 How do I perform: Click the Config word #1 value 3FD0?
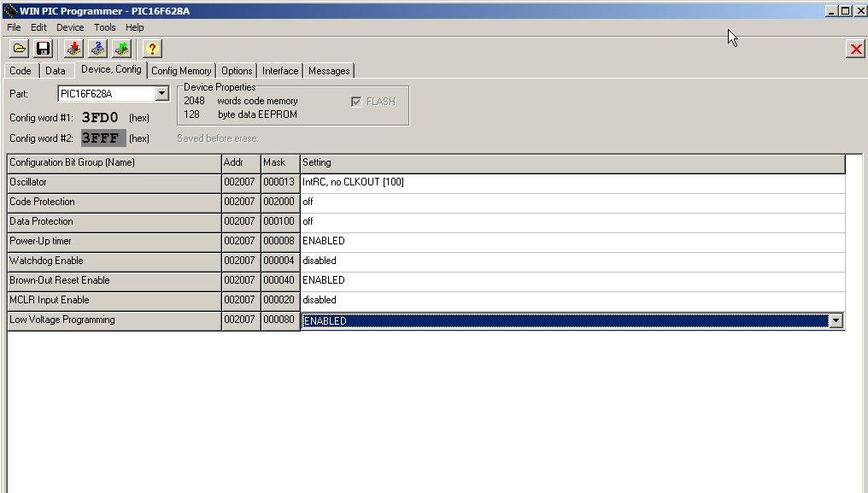pyautogui.click(x=100, y=117)
